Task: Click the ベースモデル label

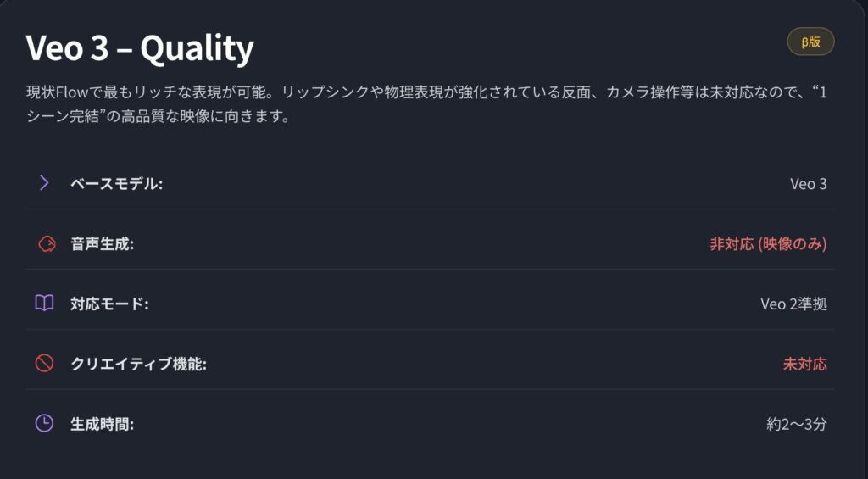Action: point(116,183)
